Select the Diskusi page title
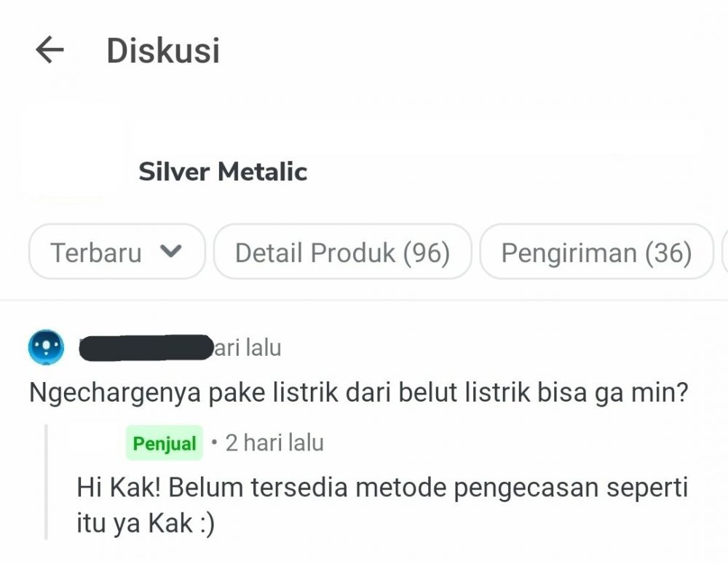 coord(162,51)
